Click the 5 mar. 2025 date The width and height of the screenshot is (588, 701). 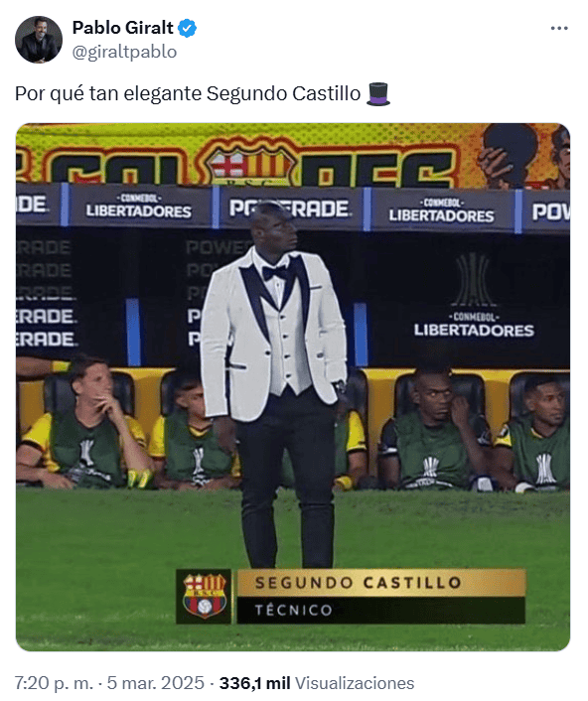pyautogui.click(x=156, y=683)
